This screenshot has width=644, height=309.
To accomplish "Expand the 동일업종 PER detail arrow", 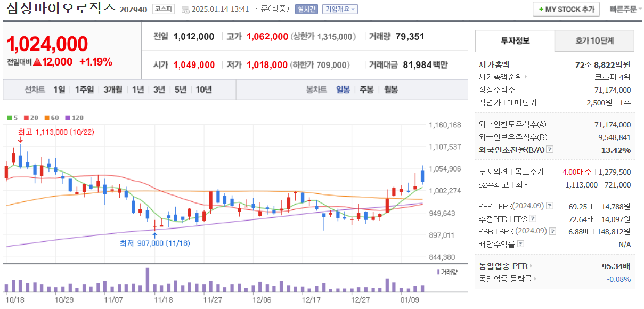I will pos(531,266).
